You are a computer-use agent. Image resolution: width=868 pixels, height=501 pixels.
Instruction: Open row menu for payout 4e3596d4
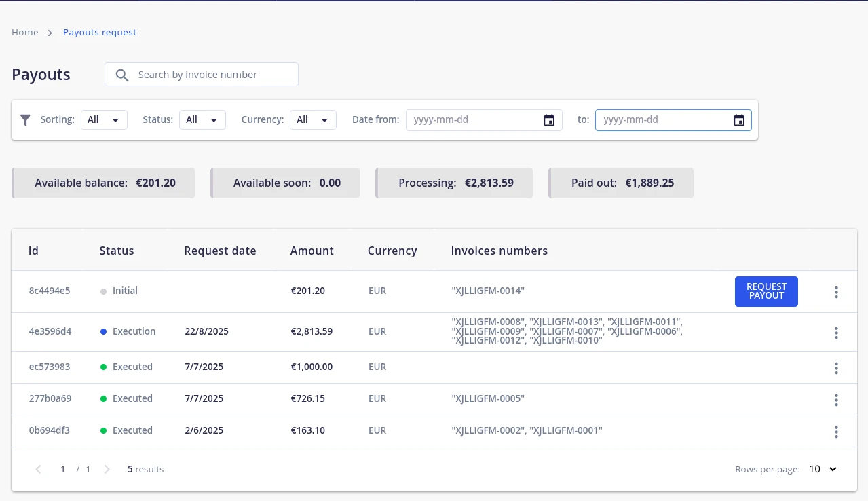click(836, 333)
